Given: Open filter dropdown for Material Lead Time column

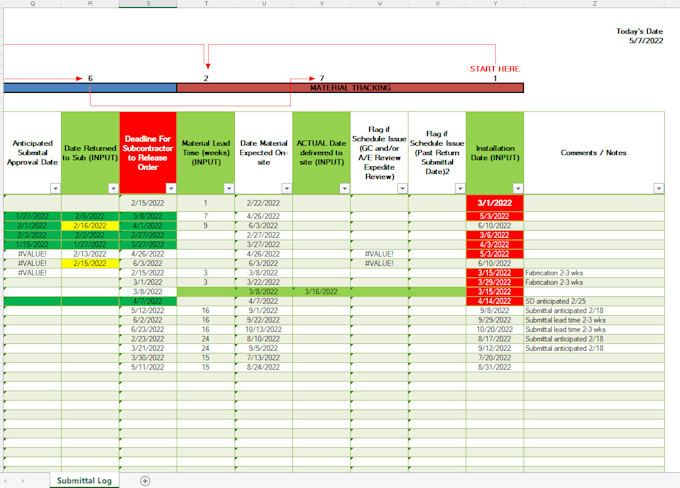Looking at the screenshot, I should point(229,188).
